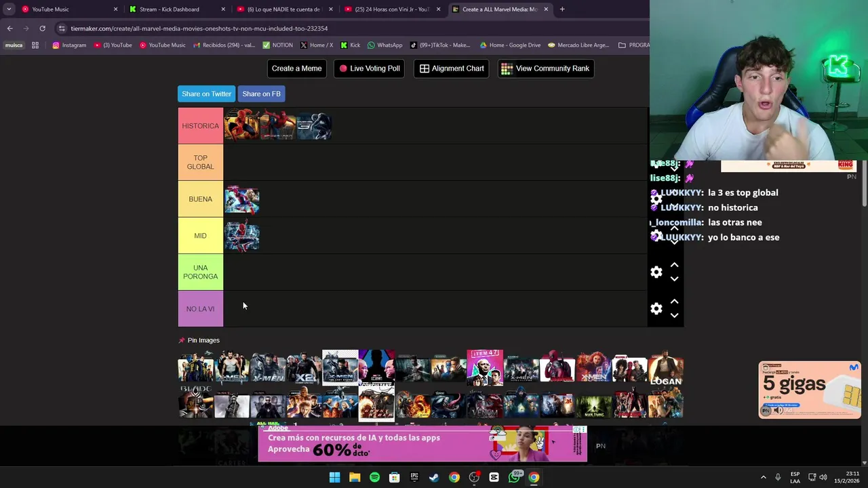Image resolution: width=868 pixels, height=488 pixels.
Task: Open a new browser tab
Action: point(562,9)
